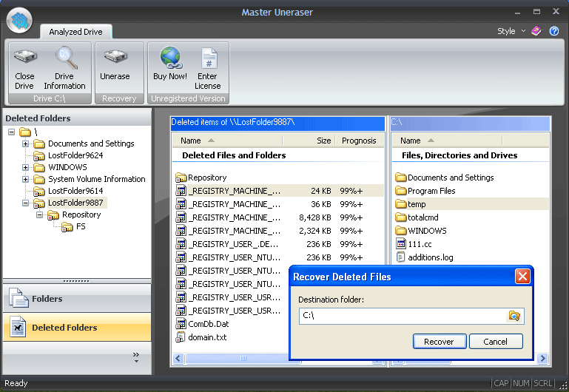Click the Unerase recovery icon

(115, 56)
